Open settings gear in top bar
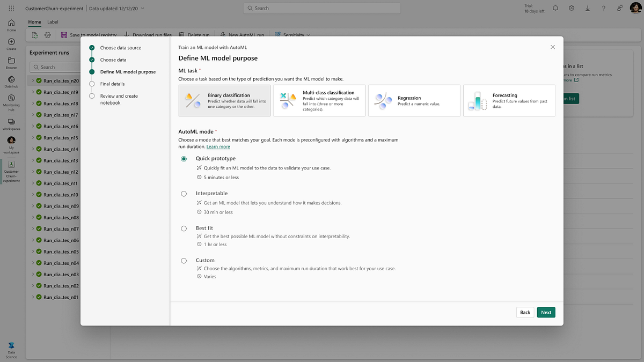 click(572, 8)
